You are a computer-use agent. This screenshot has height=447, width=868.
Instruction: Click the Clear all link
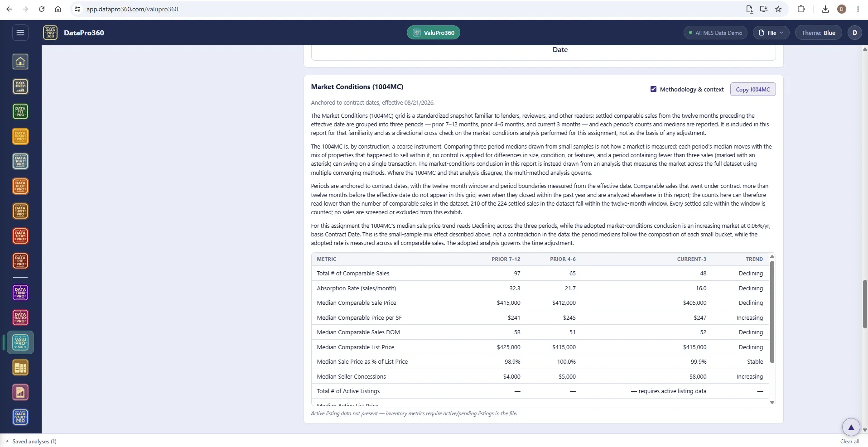(x=849, y=442)
